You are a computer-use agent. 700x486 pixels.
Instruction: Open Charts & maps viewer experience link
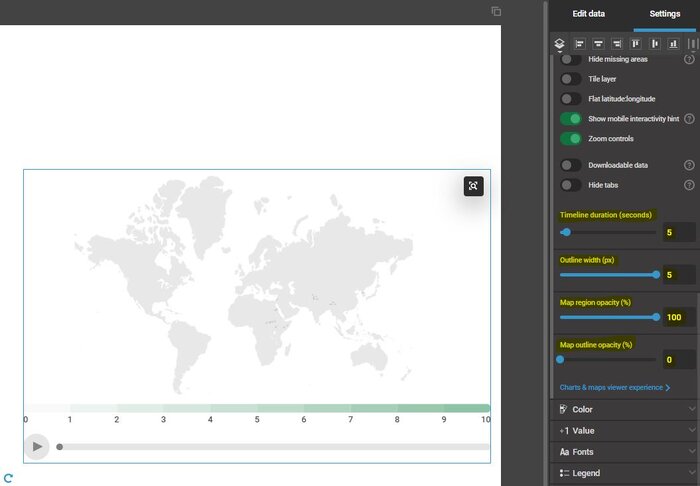click(x=614, y=387)
